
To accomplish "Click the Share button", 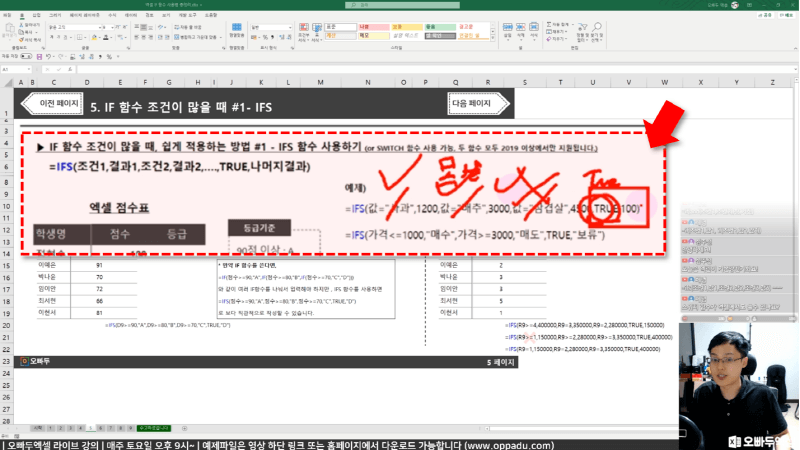I will click(765, 15).
